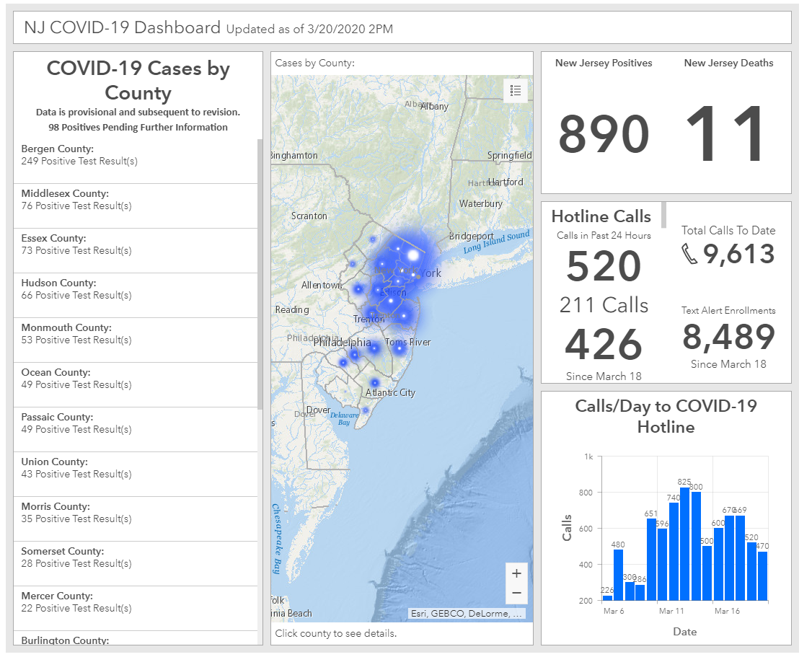Viewport: 812px width, 657px height.
Task: Select Middlesex County list entry
Action: [136, 206]
